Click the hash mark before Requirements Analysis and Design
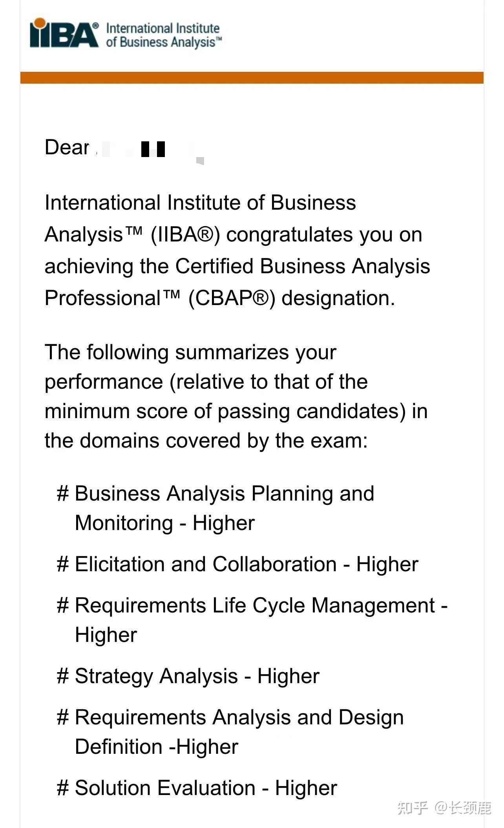Viewport: 504px width, 828px height. [x=63, y=717]
